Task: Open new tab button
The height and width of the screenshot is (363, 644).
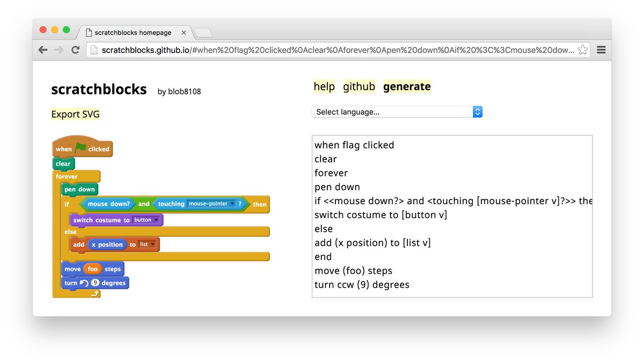Action: point(203,33)
